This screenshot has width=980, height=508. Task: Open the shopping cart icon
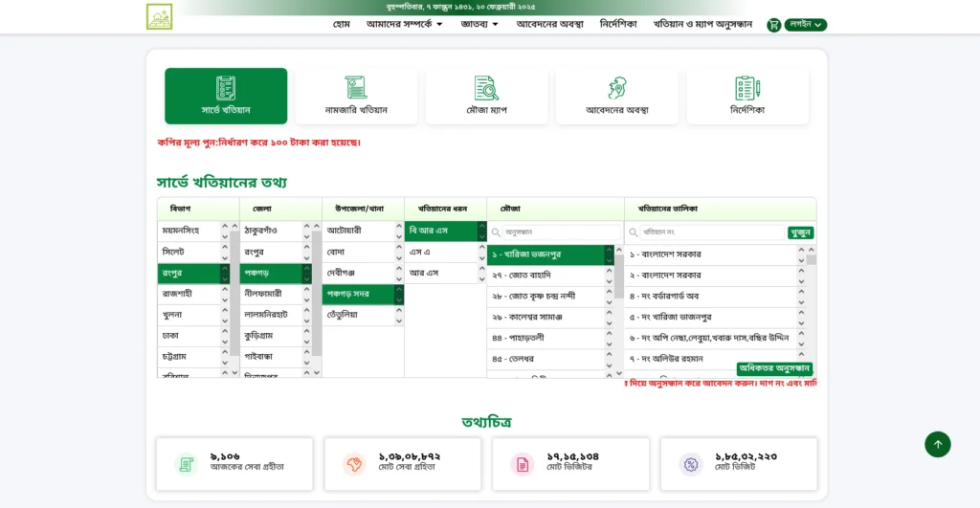click(773, 25)
